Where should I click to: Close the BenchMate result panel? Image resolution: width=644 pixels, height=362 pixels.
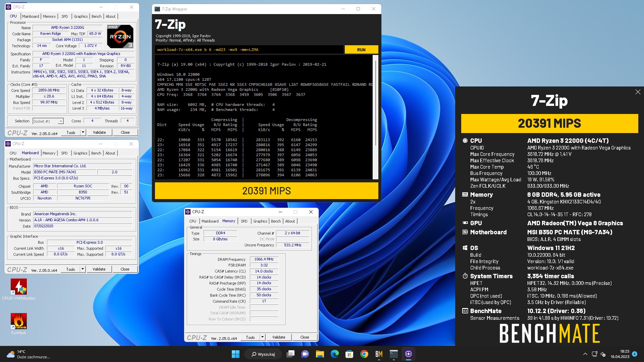tap(638, 92)
